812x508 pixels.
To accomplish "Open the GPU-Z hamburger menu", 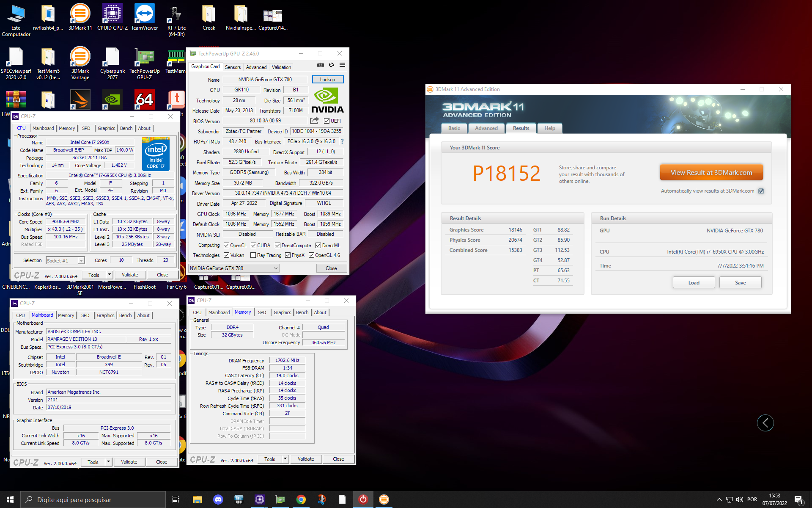I will pos(343,65).
